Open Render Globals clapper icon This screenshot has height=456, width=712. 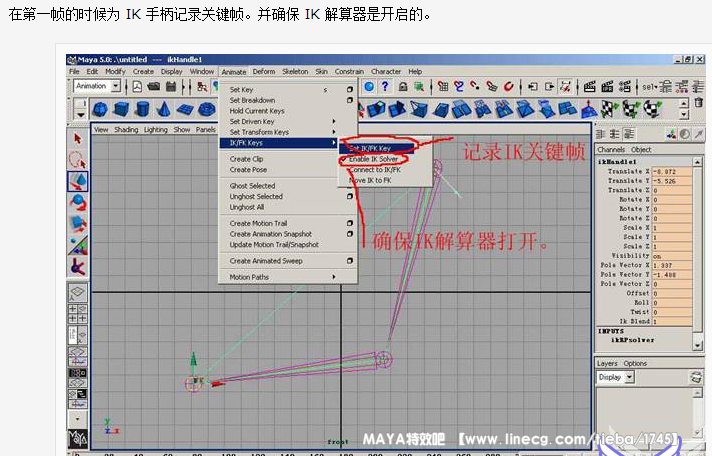[624, 86]
